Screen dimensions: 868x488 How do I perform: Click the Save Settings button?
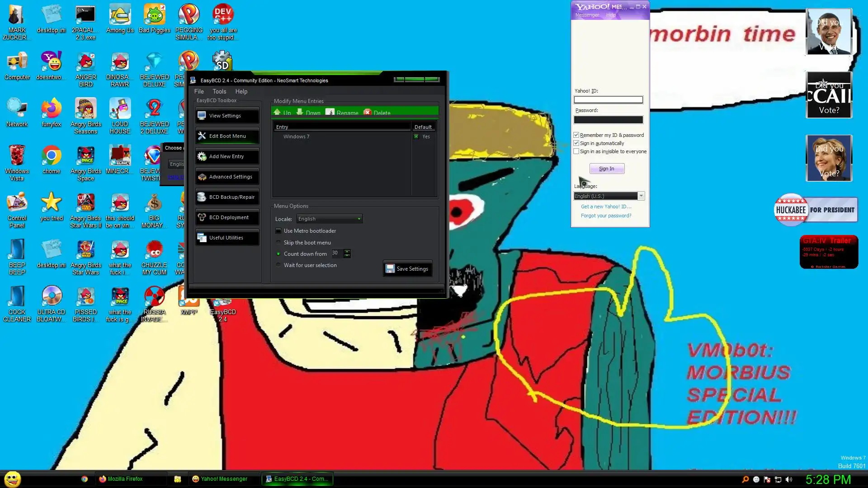tap(407, 269)
